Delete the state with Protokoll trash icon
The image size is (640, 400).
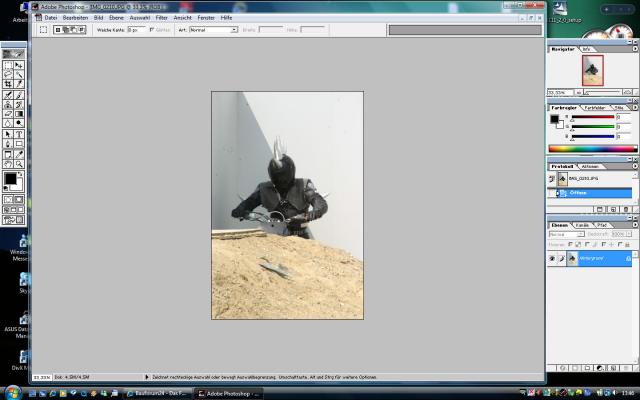click(626, 209)
